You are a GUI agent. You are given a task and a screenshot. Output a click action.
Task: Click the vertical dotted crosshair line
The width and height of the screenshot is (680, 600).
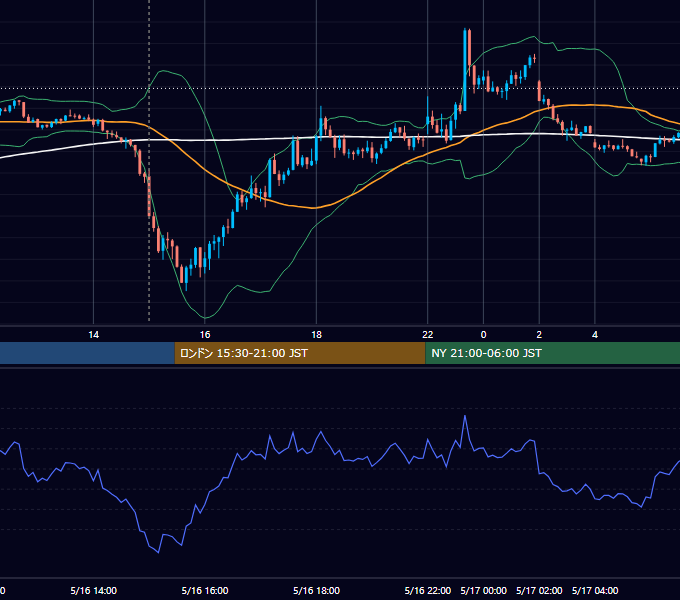pyautogui.click(x=149, y=160)
